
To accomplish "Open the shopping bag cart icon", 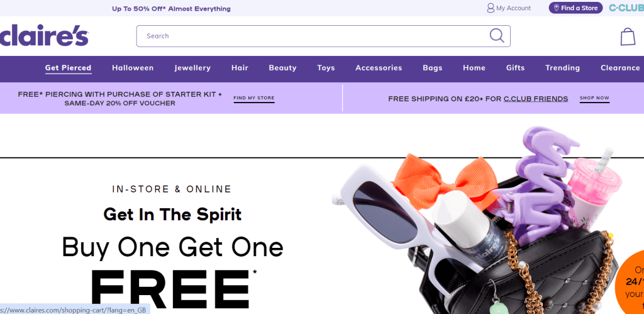I will pos(628,36).
